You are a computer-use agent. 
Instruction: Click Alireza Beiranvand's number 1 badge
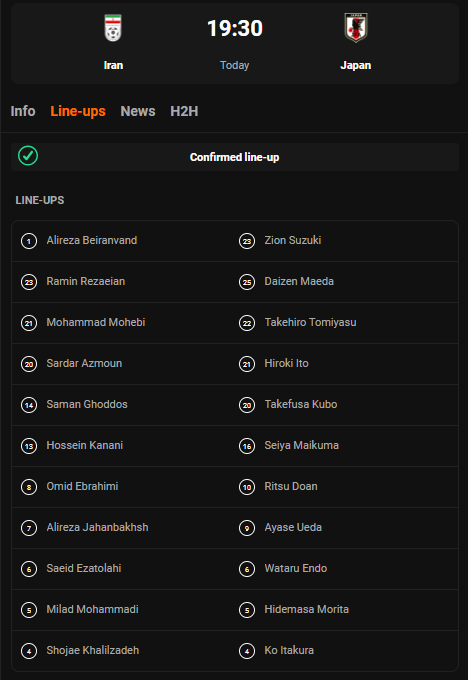click(29, 241)
